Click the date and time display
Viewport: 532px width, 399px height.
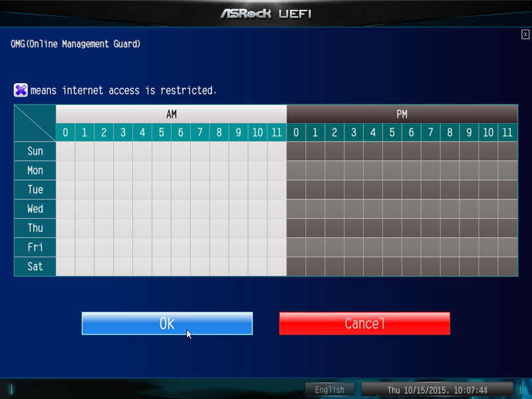(x=437, y=390)
